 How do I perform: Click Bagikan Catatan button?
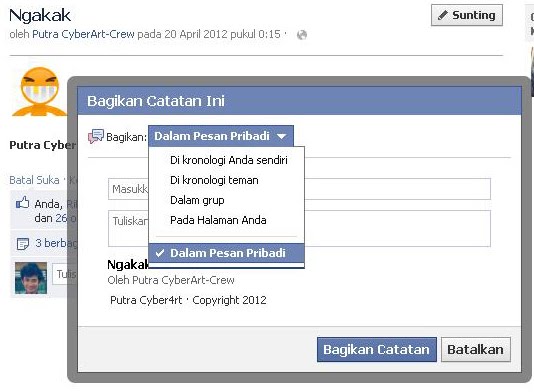click(x=377, y=349)
